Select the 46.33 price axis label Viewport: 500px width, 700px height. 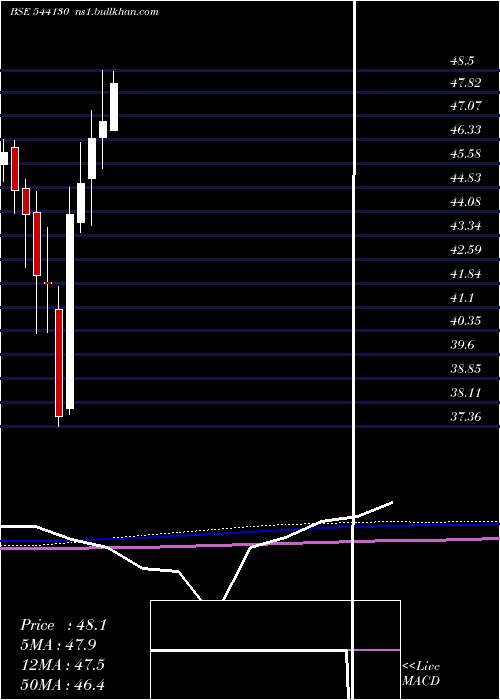pyautogui.click(x=466, y=130)
